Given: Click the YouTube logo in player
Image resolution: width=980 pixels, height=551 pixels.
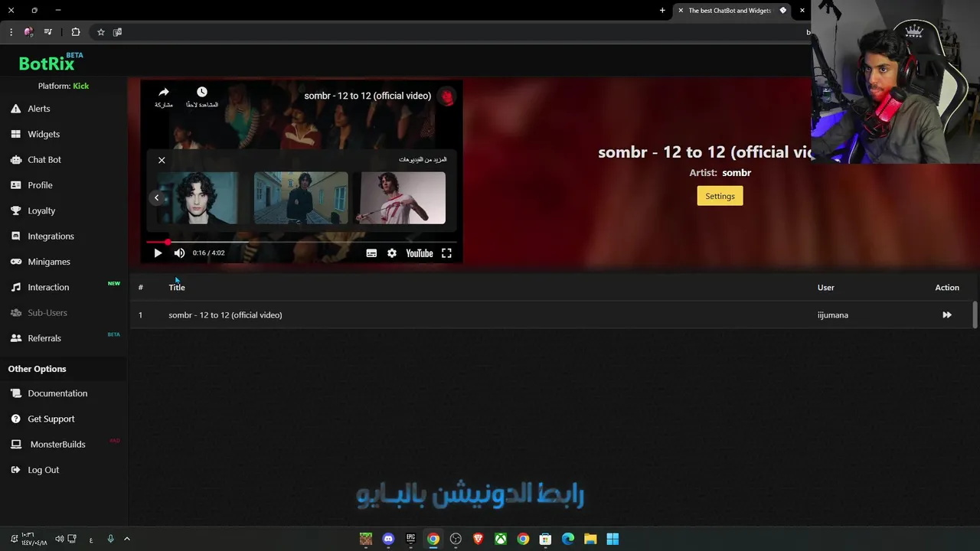Looking at the screenshot, I should (x=419, y=253).
